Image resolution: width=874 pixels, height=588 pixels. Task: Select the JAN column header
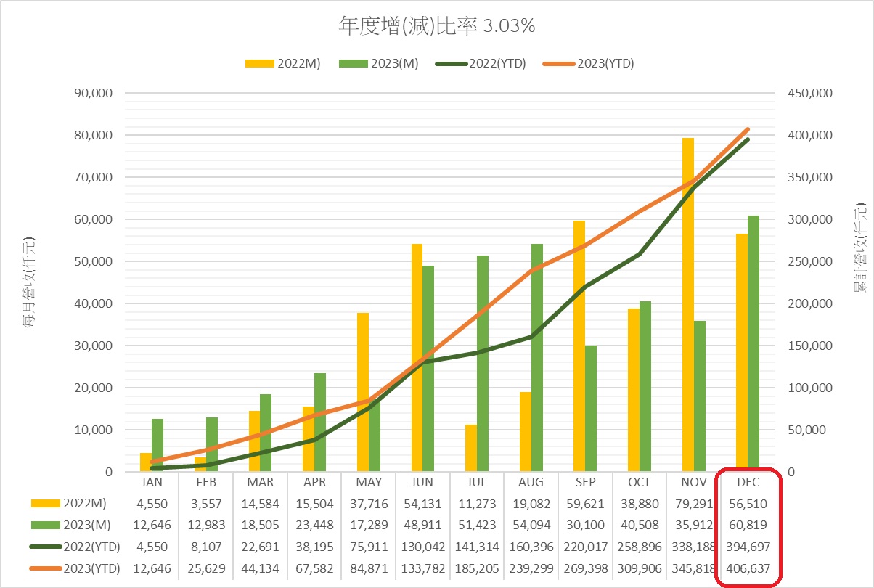(152, 482)
